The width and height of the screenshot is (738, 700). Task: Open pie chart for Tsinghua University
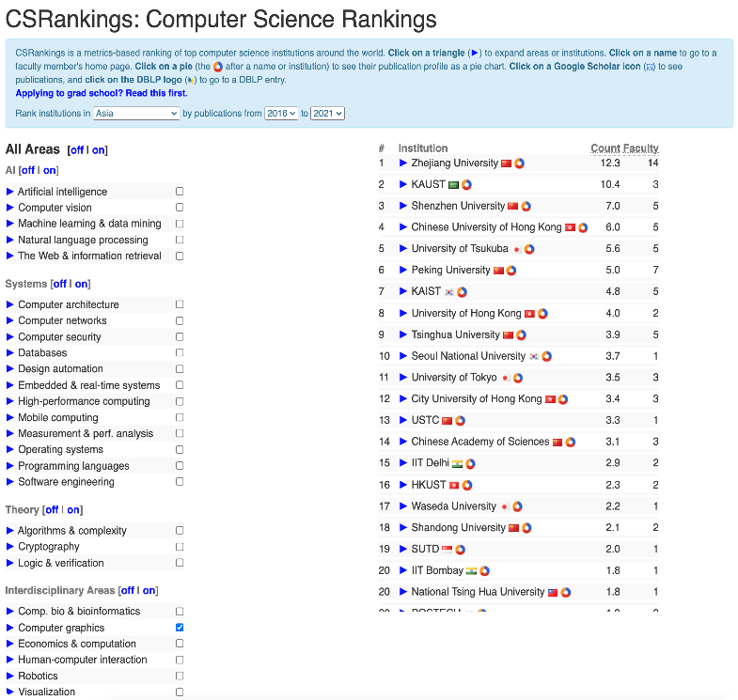coord(521,335)
